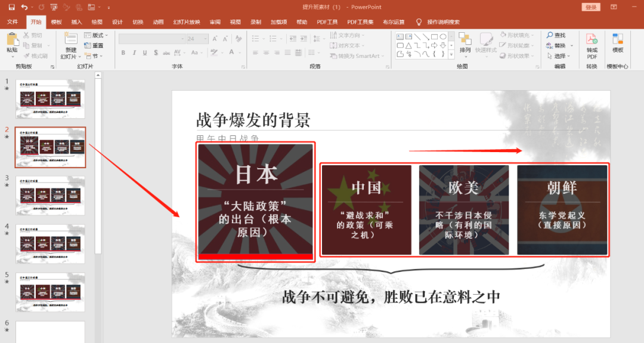Viewport: 644px width, 343px height.
Task: Select slide 1 thumbnail
Action: (x=50, y=99)
